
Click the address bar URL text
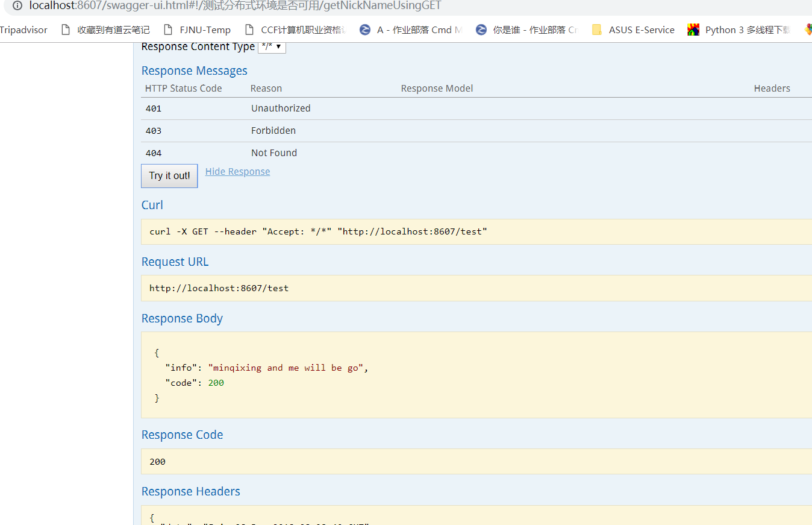coord(235,5)
